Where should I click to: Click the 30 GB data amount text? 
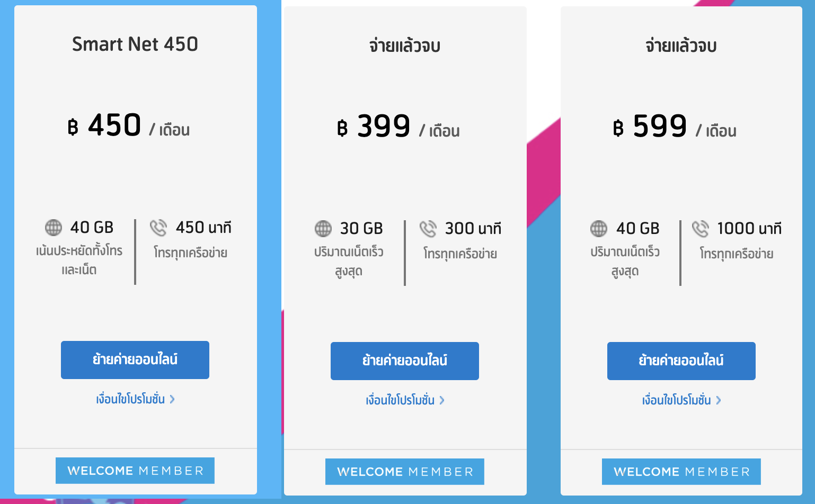(361, 229)
